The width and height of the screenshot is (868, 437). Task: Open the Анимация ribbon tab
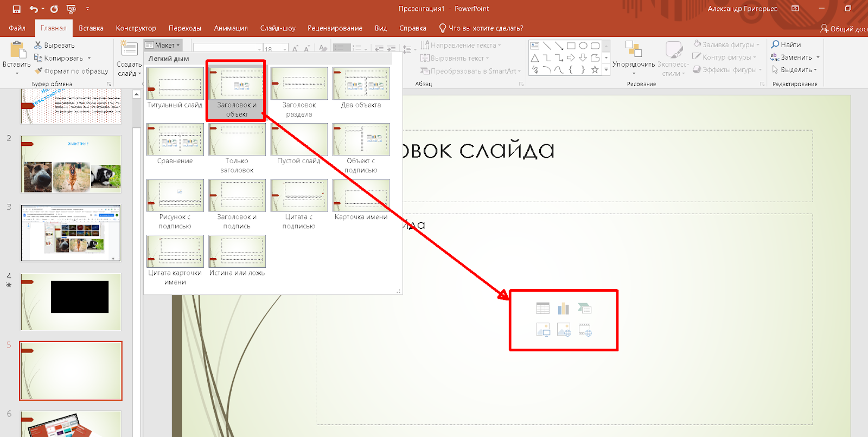click(x=231, y=28)
